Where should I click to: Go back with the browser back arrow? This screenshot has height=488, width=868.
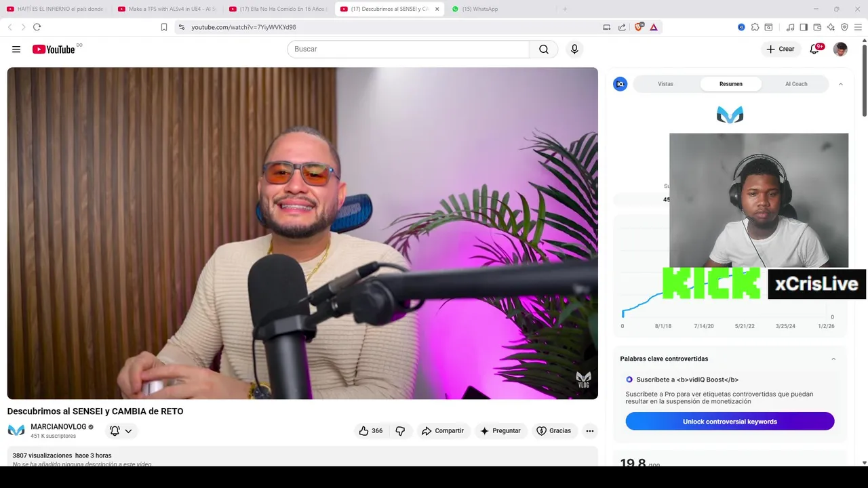coord(9,27)
